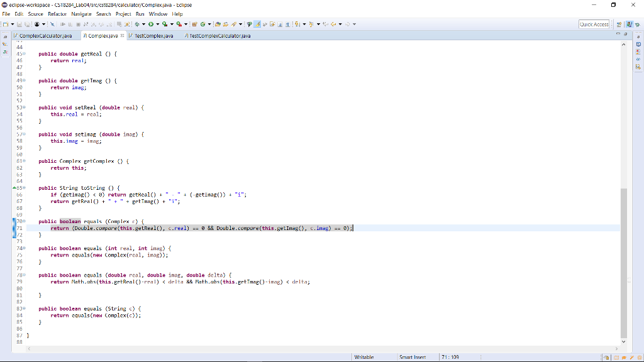Viewport: 644px width, 362px height.
Task: Toggle Mark Occurrences highlighter icon
Action: tap(257, 25)
